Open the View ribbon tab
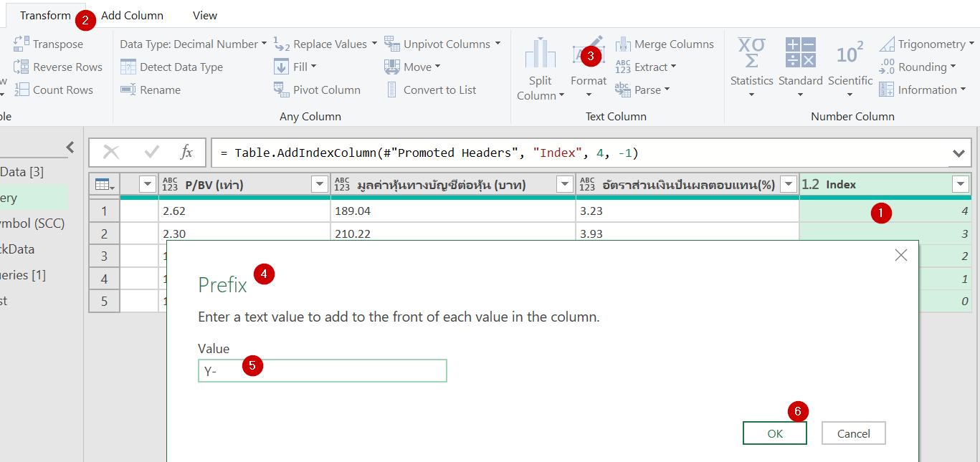980x462 pixels. pos(204,15)
